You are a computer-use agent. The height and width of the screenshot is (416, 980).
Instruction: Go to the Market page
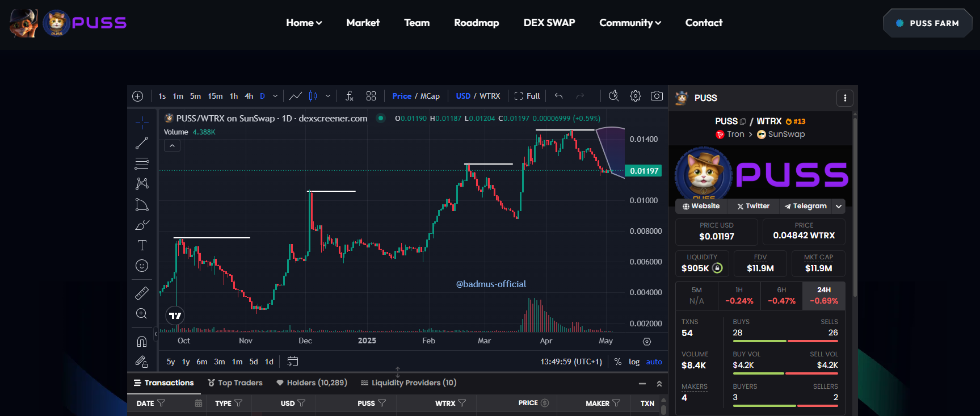point(363,23)
